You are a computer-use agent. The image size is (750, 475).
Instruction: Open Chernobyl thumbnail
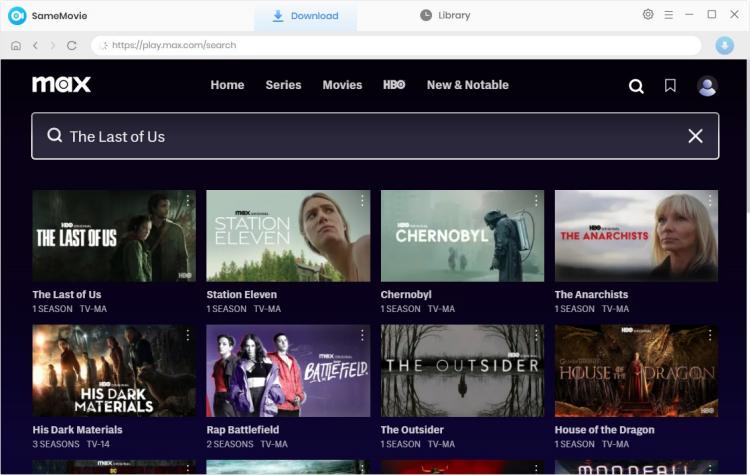pos(462,236)
